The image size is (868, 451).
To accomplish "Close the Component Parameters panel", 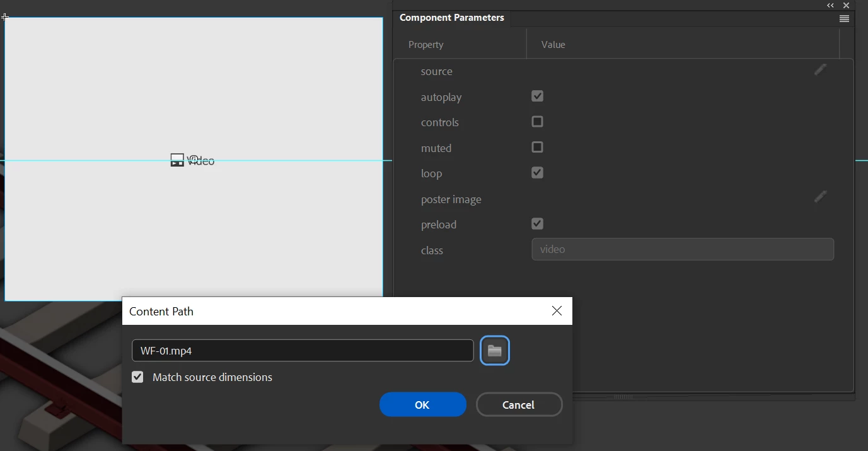I will pyautogui.click(x=847, y=5).
